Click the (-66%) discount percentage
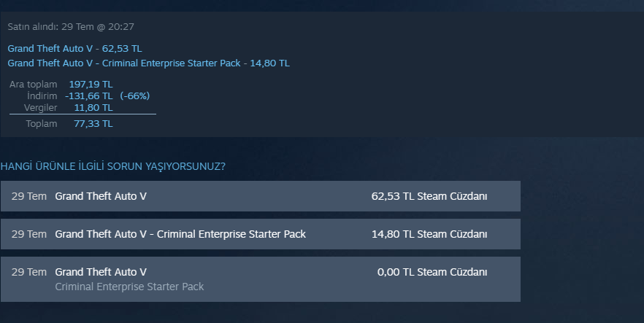The image size is (644, 323). pyautogui.click(x=134, y=96)
